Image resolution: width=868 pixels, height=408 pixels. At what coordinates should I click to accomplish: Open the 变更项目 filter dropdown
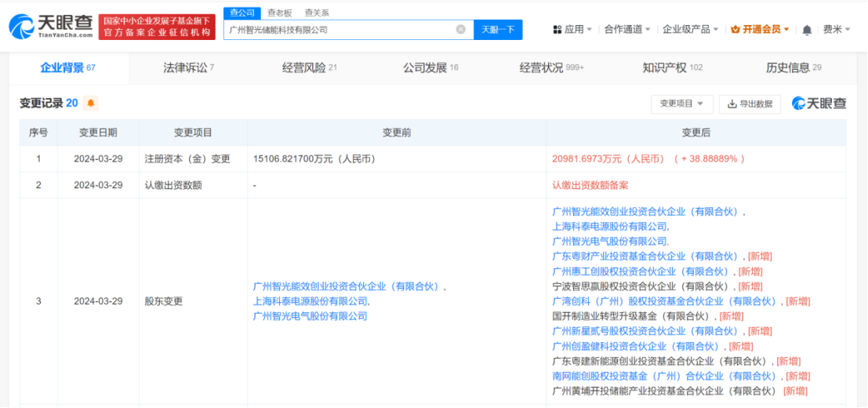pos(681,104)
